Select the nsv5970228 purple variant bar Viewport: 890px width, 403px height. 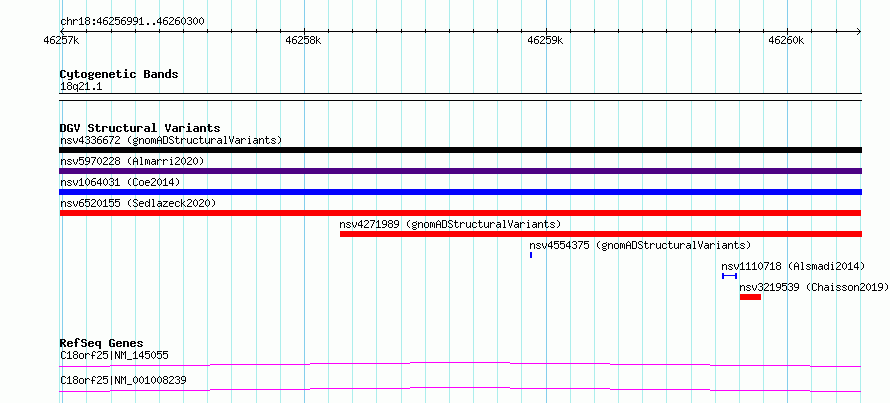click(x=460, y=171)
